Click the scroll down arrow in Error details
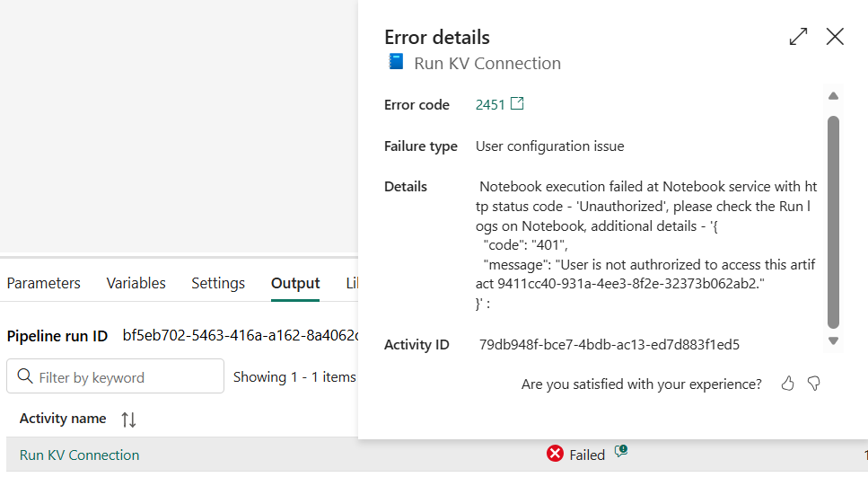The image size is (868, 477). coord(833,340)
